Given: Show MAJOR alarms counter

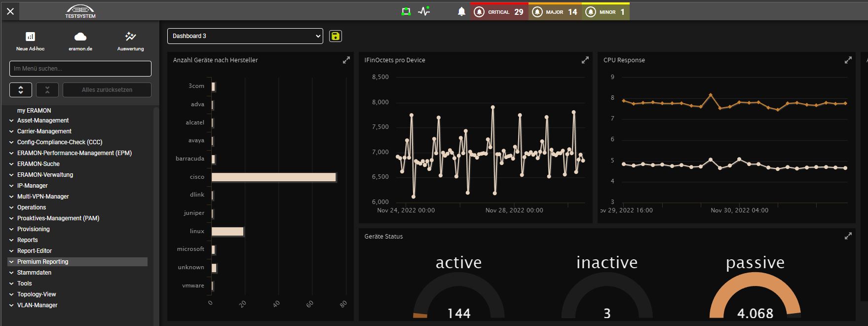Looking at the screenshot, I should (x=555, y=12).
